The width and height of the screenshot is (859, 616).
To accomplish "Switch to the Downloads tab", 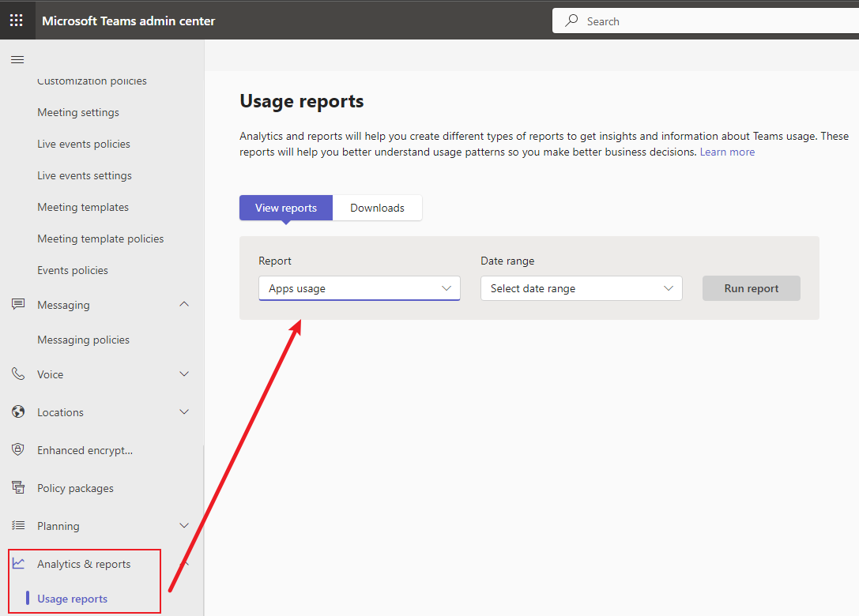I will coord(378,208).
